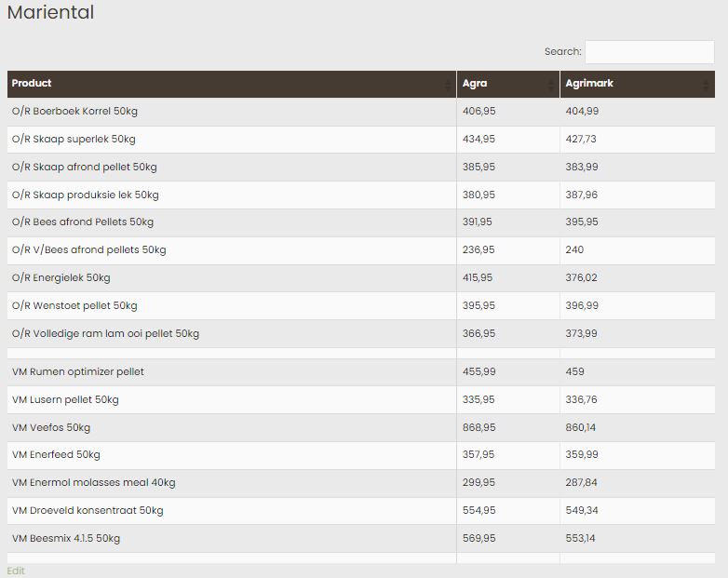
Task: Click Agrimark price 287,84
Action: [581, 482]
